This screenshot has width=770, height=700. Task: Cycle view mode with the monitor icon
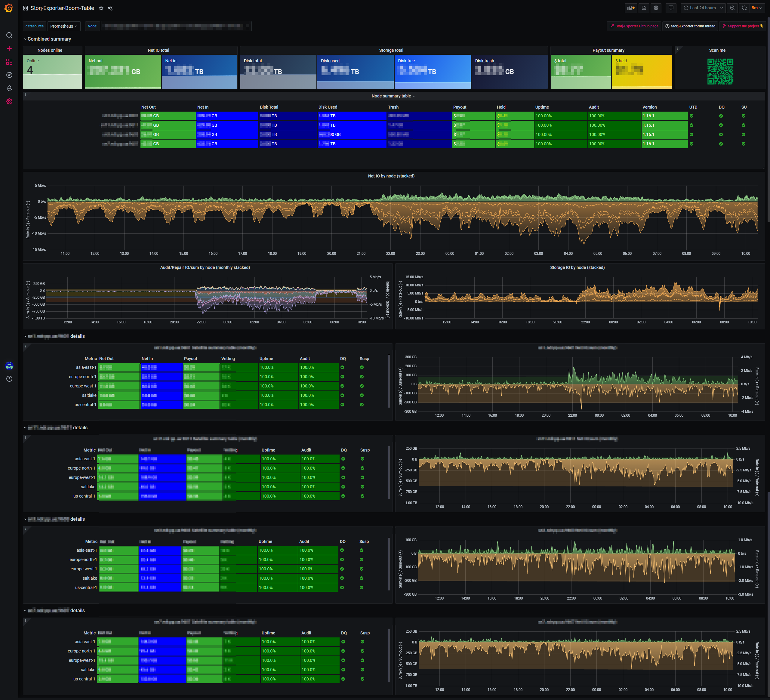(671, 8)
